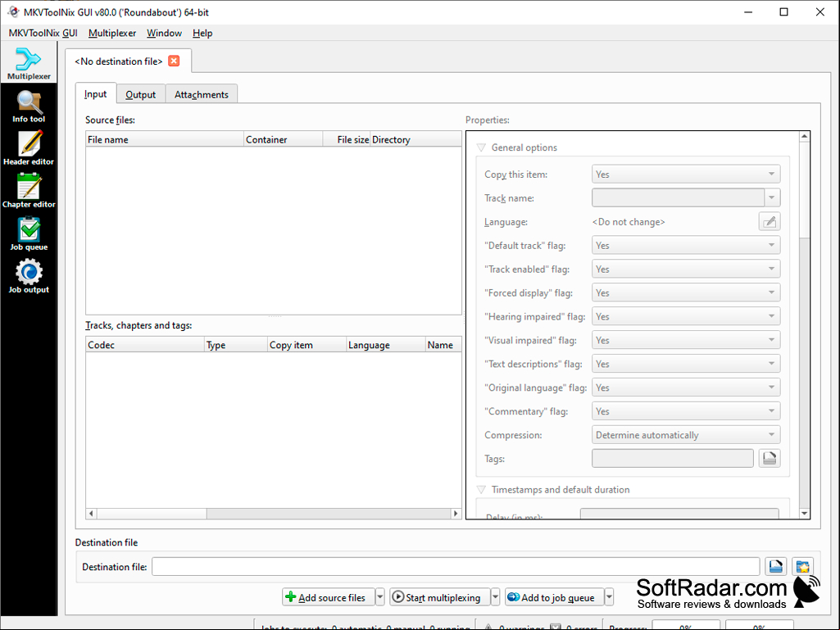The height and width of the screenshot is (630, 840).
Task: Open the Chapter editor tool
Action: point(29,192)
